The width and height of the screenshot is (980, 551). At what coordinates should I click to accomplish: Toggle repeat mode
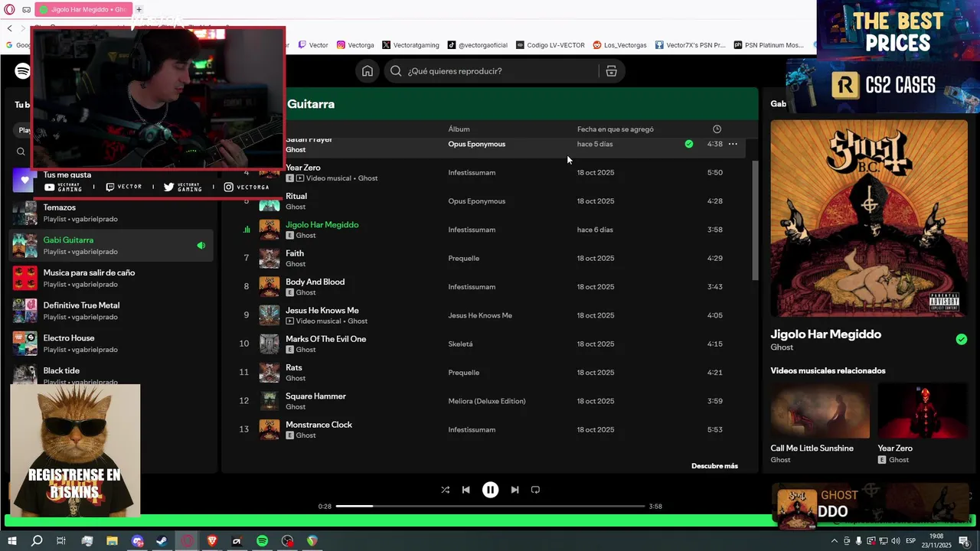point(535,490)
